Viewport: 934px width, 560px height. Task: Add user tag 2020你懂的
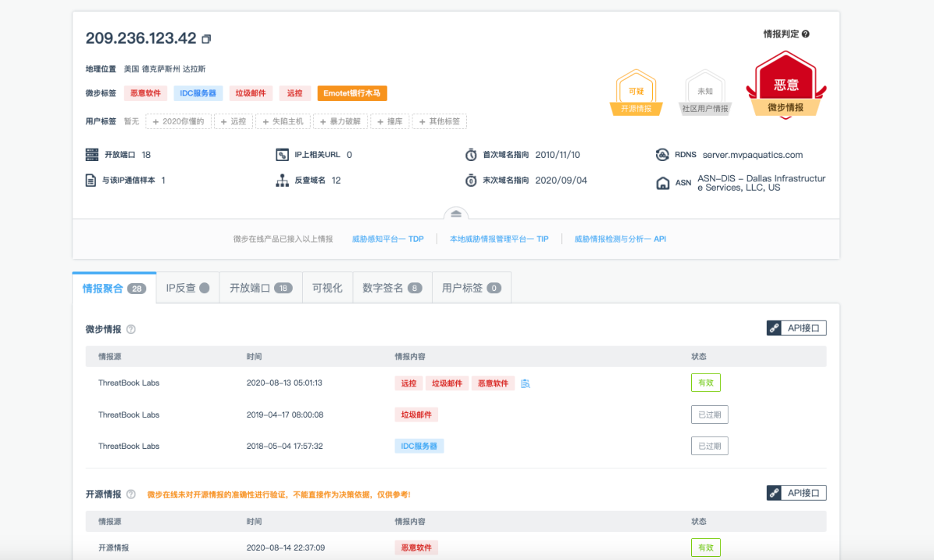pyautogui.click(x=178, y=121)
